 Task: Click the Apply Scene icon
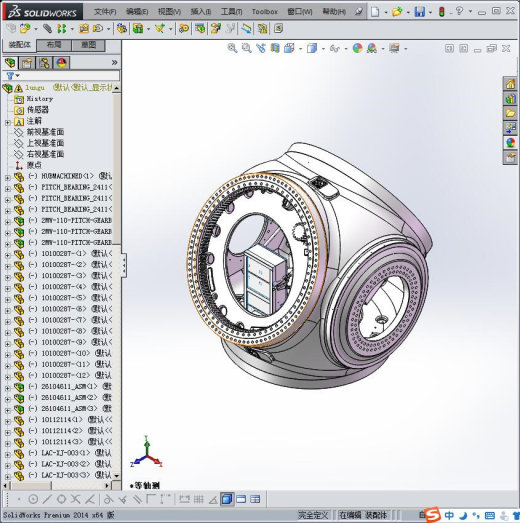(x=372, y=48)
